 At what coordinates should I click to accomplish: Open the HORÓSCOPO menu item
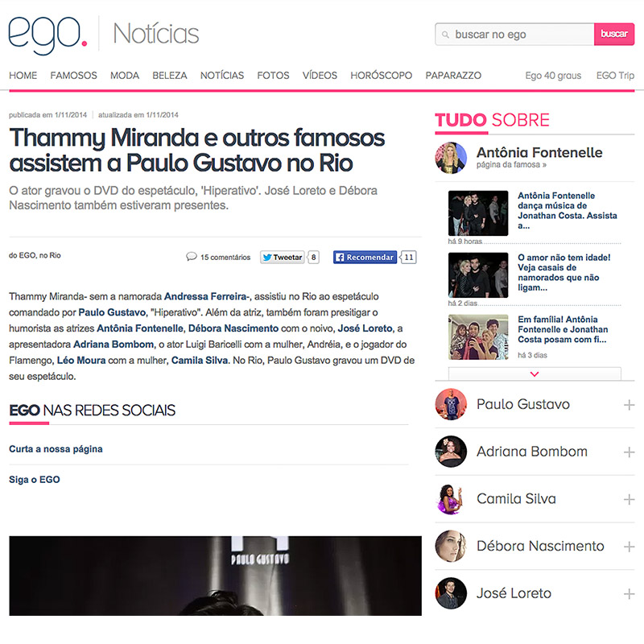381,76
